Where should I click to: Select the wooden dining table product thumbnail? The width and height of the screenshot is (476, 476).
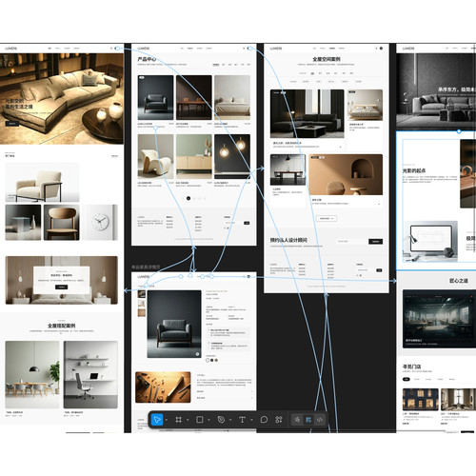tap(194, 97)
